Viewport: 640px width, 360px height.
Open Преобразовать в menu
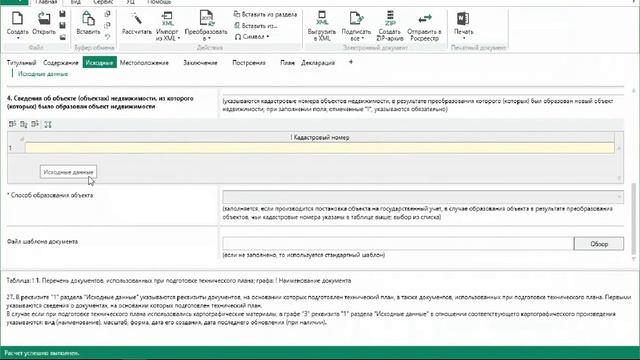point(206,25)
